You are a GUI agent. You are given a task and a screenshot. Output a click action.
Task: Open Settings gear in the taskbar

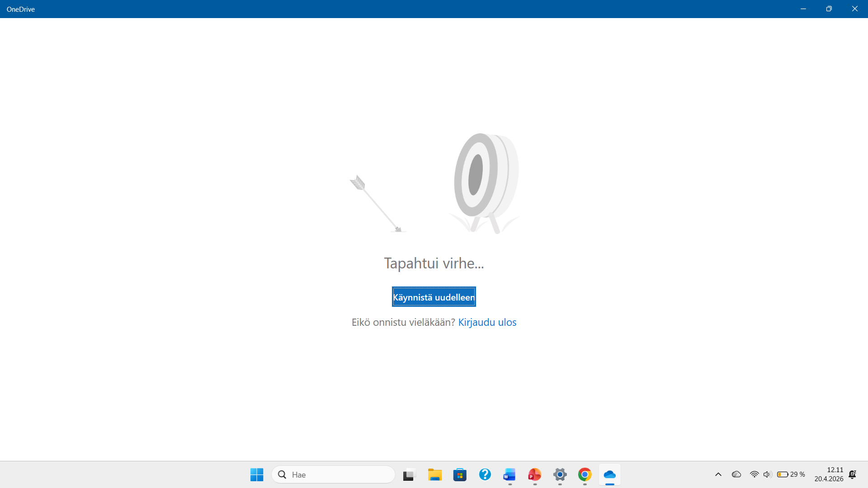[560, 474]
